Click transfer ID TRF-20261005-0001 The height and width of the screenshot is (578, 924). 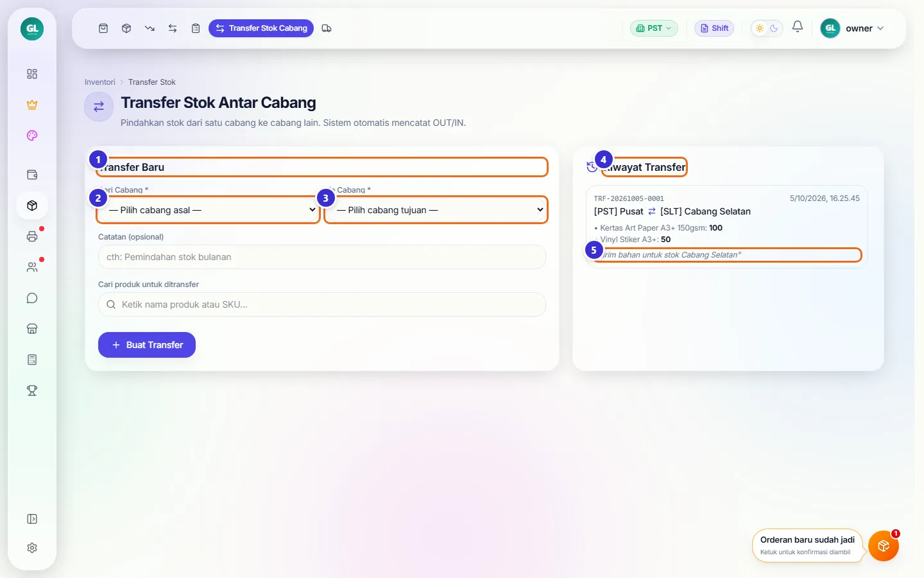click(x=629, y=198)
